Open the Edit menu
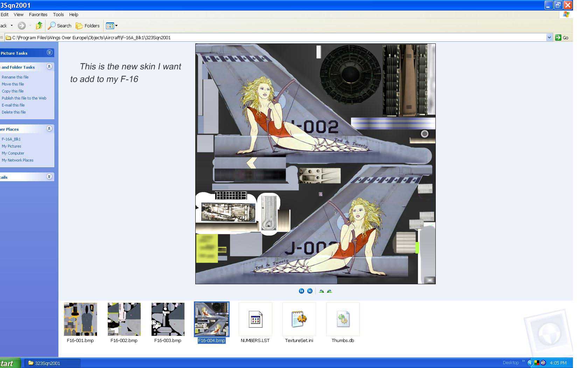This screenshot has height=368, width=588. tap(4, 15)
